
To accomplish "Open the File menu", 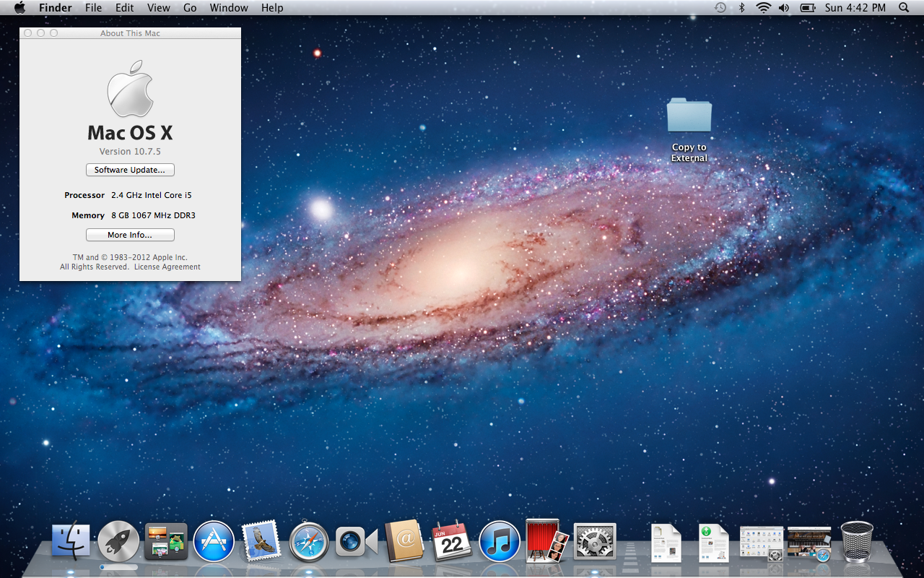I will (x=93, y=8).
